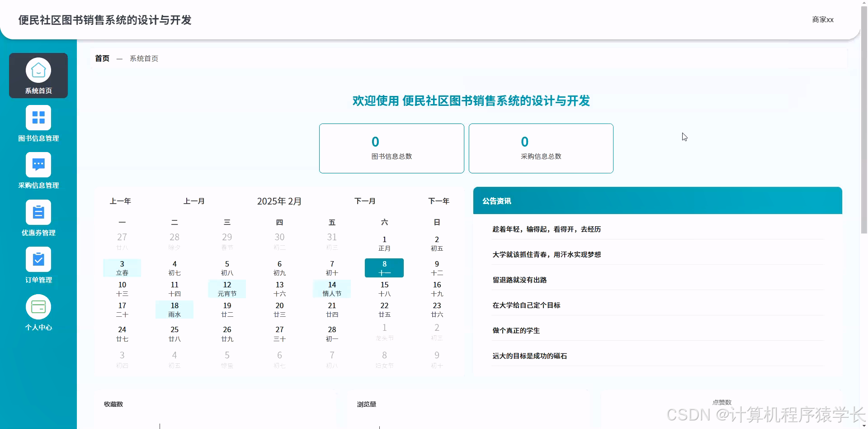Open notice 趁着年轻，输得起，看得开，去经历

(x=547, y=229)
